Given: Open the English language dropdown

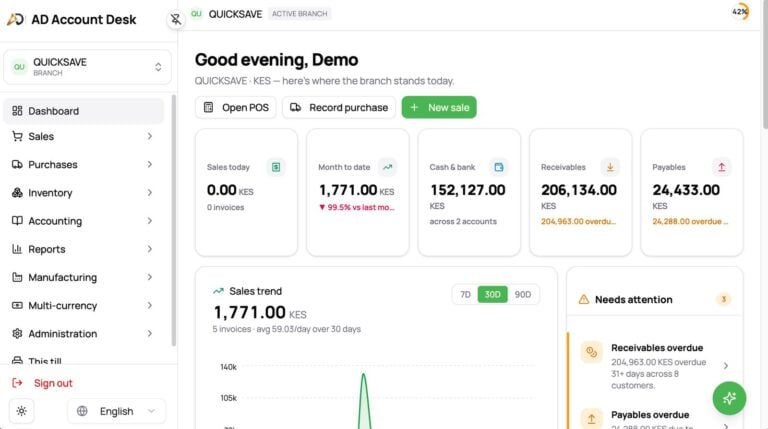Looking at the screenshot, I should pyautogui.click(x=117, y=411).
